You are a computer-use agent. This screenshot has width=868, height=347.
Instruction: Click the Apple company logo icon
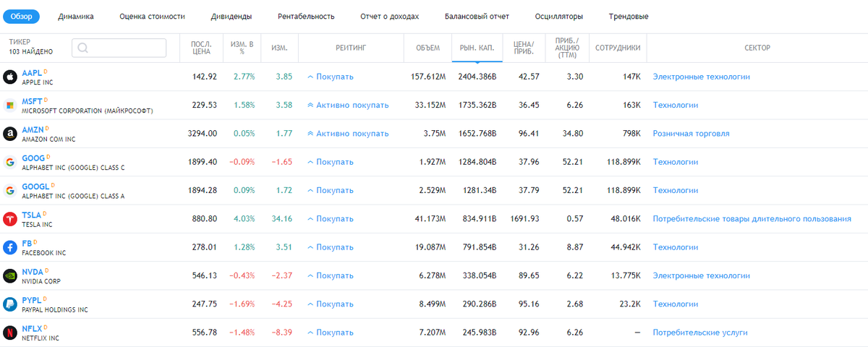[10, 77]
